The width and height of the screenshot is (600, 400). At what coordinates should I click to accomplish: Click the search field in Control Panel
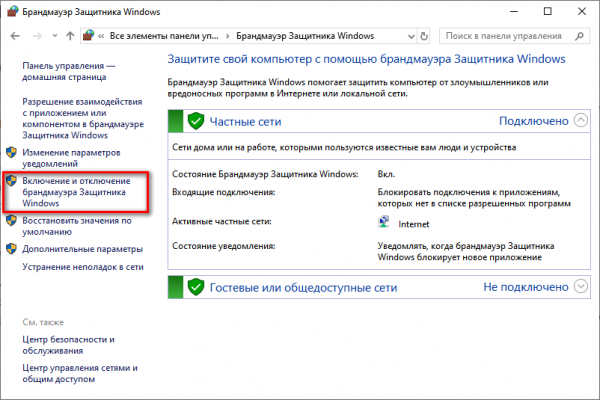(514, 36)
